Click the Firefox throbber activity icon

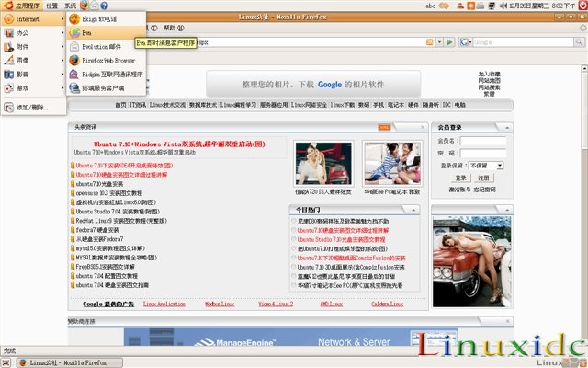pos(583,28)
